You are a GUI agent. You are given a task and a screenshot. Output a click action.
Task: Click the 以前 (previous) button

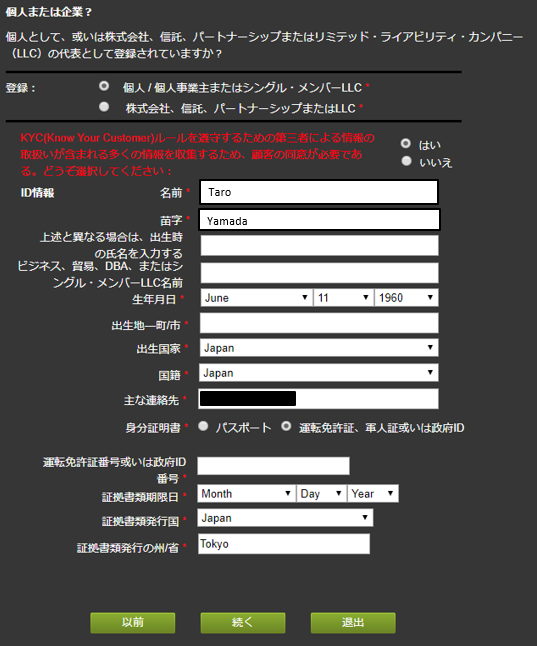coord(133,623)
